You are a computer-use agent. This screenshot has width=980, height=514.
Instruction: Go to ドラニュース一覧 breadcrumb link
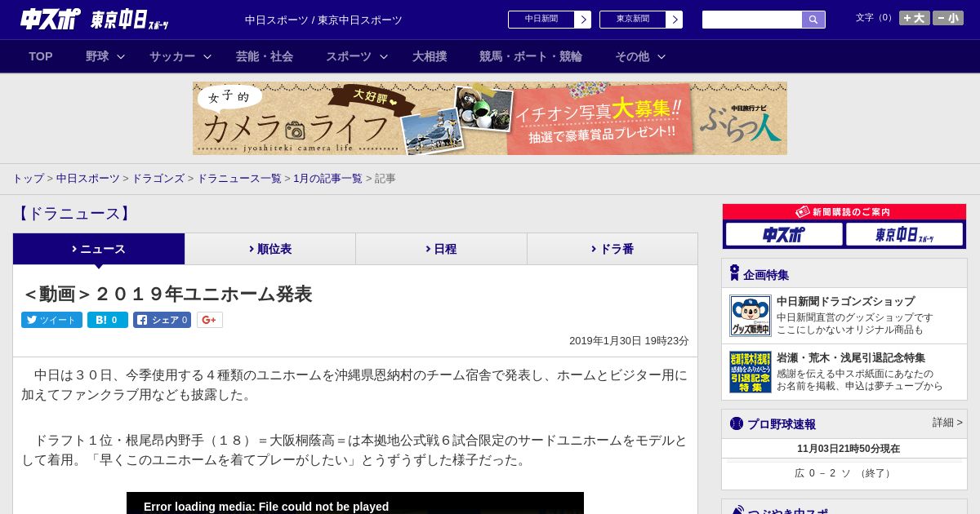239,179
